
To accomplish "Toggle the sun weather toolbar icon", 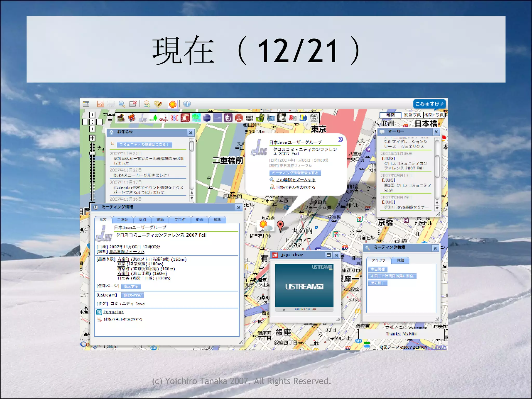I will tap(172, 104).
